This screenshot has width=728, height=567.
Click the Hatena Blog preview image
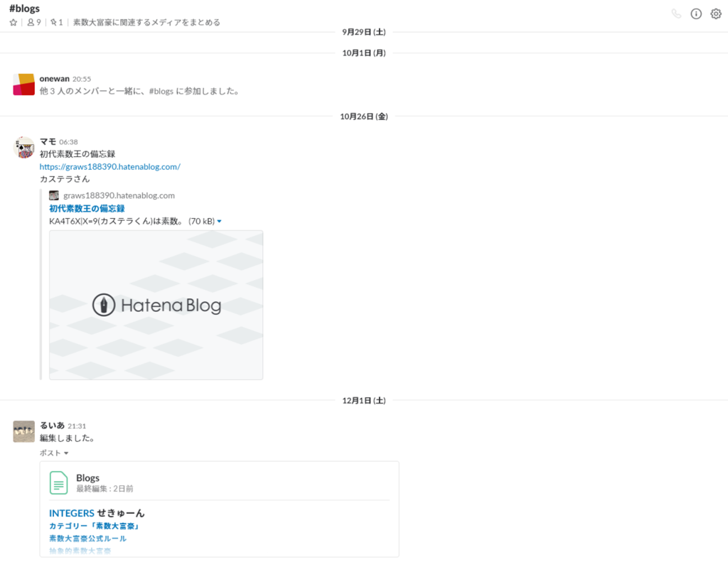pyautogui.click(x=156, y=305)
